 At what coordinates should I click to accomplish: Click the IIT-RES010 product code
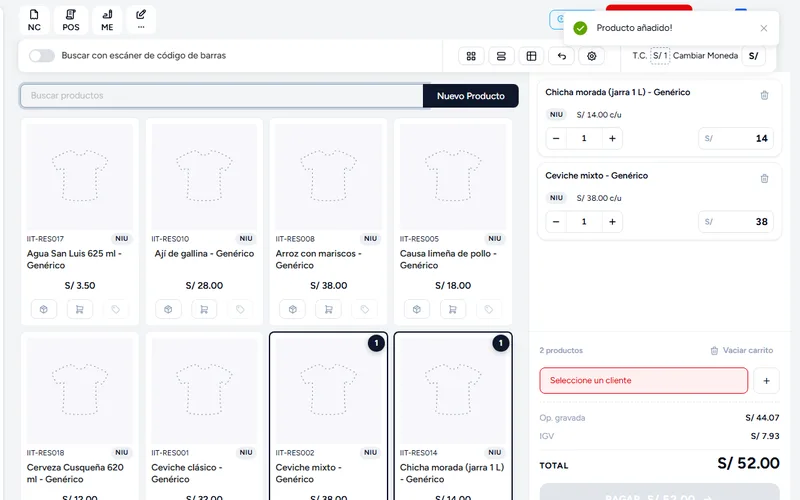pyautogui.click(x=170, y=239)
